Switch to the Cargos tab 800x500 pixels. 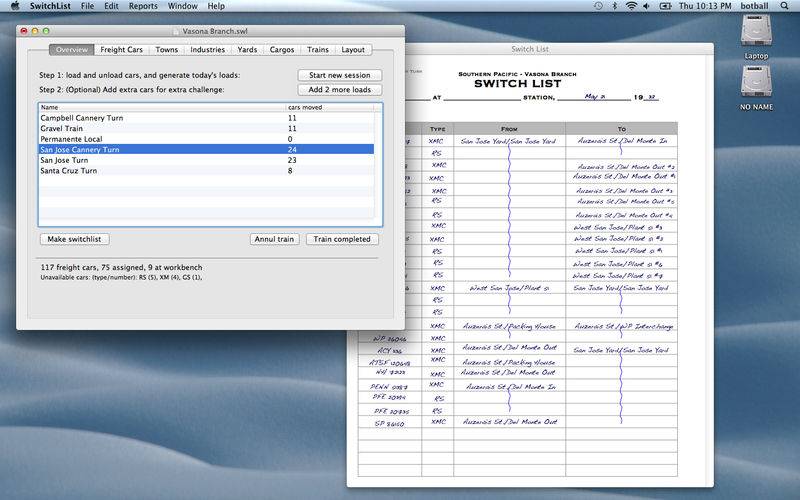pos(282,49)
